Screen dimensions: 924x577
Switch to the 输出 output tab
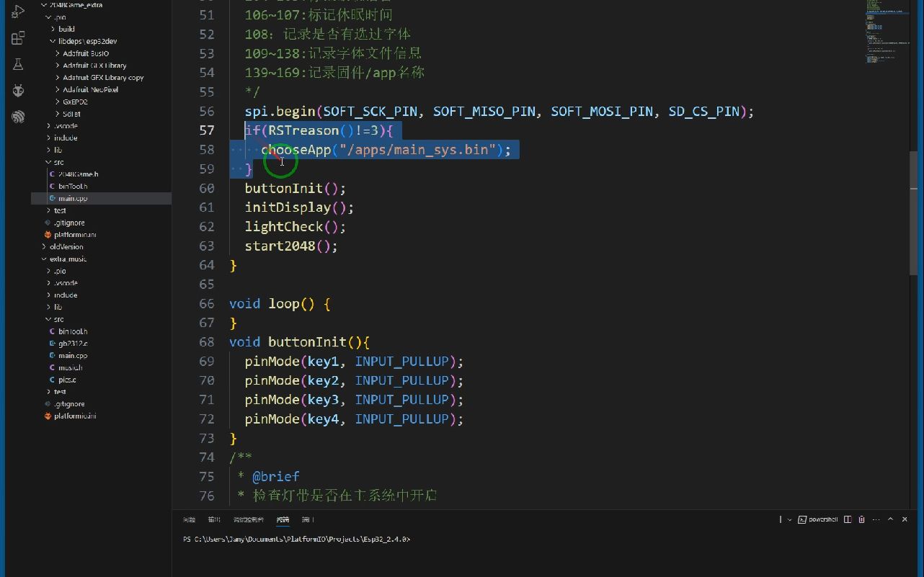213,519
